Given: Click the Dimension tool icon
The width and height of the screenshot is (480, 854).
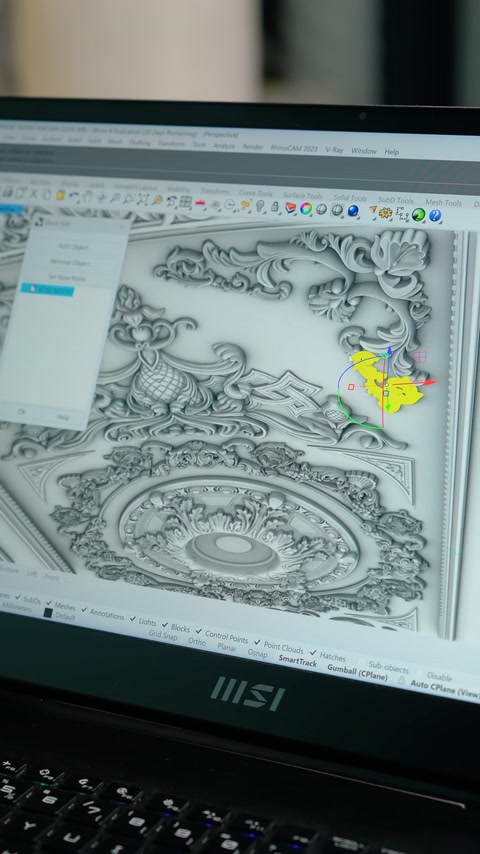Looking at the screenshot, I should (x=402, y=213).
